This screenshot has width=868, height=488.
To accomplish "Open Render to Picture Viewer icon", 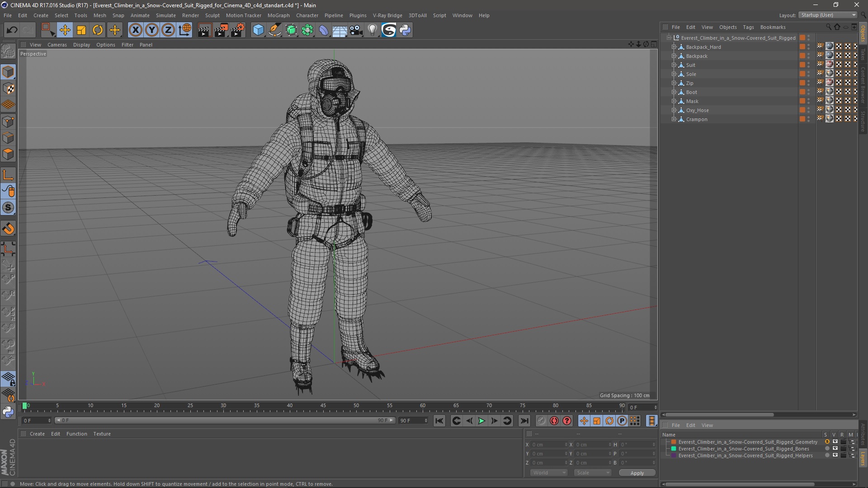I will (x=221, y=30).
